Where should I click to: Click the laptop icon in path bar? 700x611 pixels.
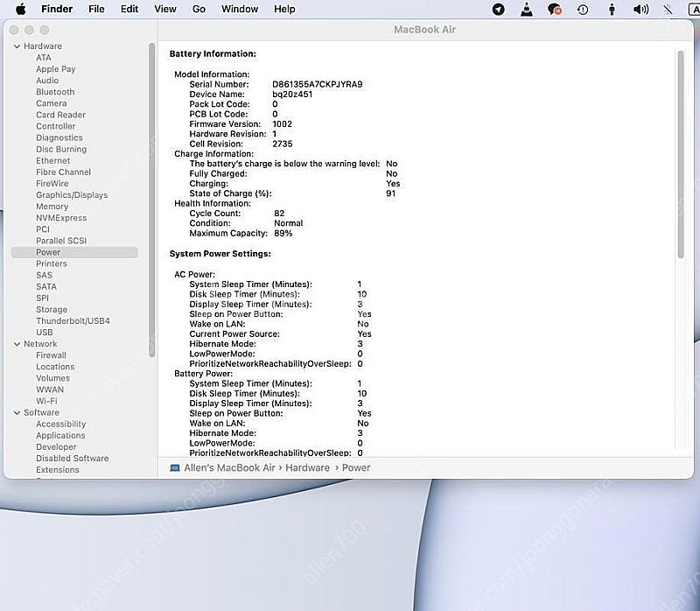175,467
